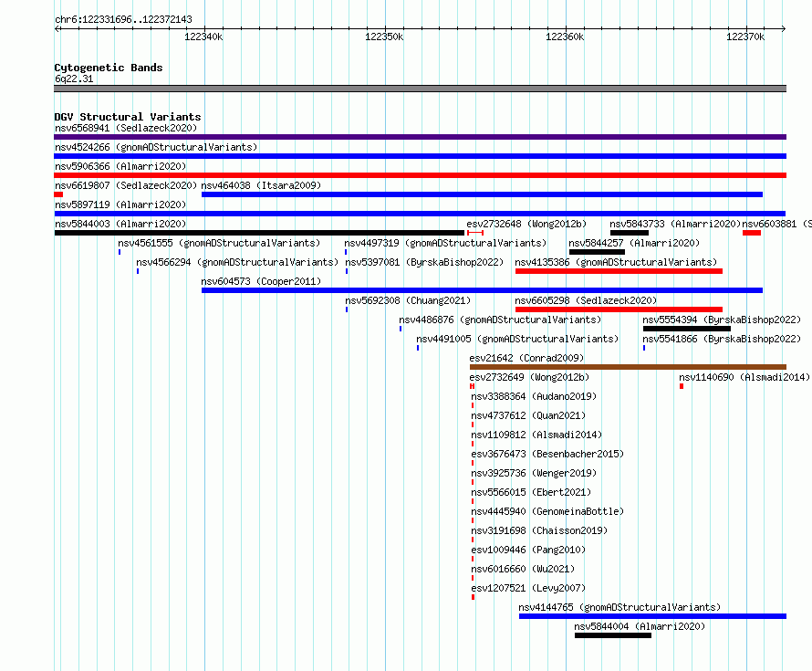Click the nsv5906366 (Almarri2020) red bar
Screen dimensions: 812x671
click(420, 175)
